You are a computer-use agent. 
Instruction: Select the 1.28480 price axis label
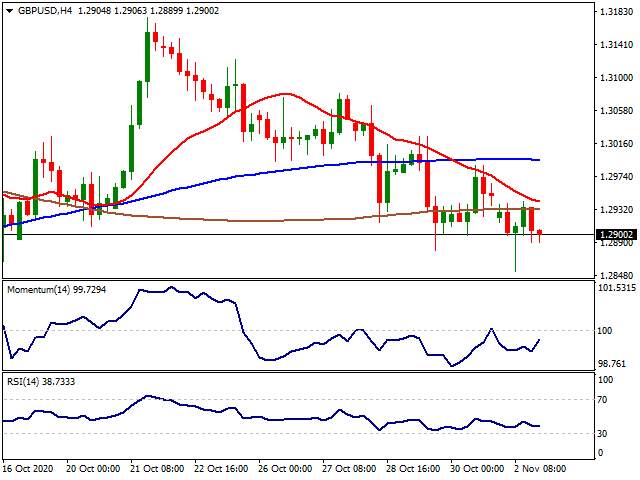616,276
